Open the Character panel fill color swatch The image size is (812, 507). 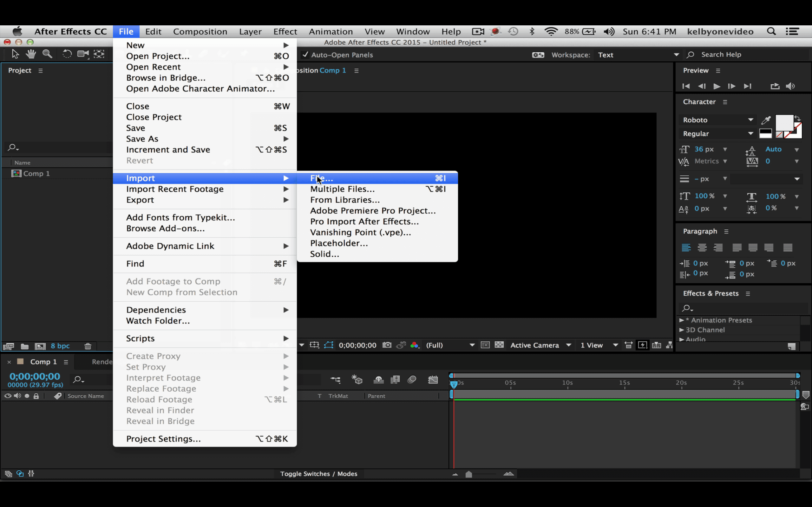pyautogui.click(x=784, y=123)
